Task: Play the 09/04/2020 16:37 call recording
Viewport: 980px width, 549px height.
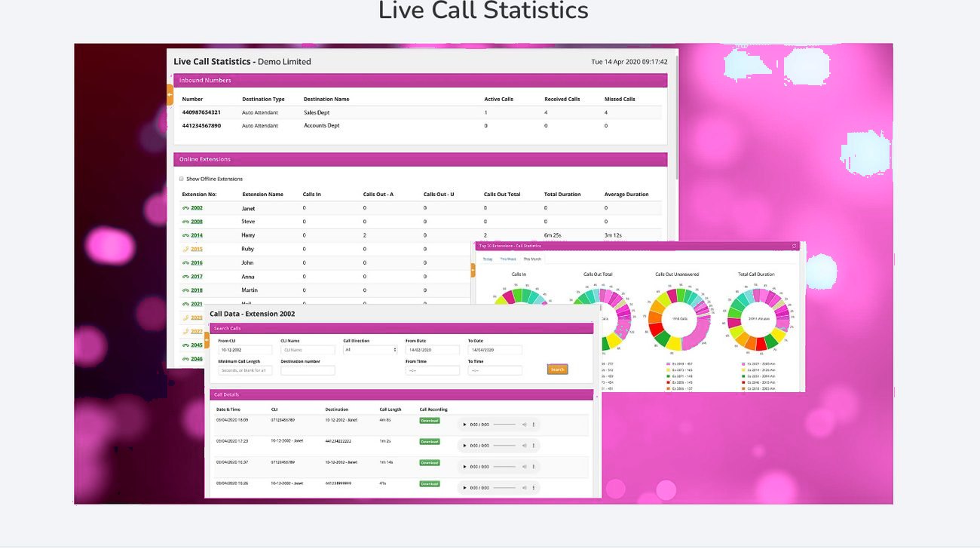Action: coord(464,467)
